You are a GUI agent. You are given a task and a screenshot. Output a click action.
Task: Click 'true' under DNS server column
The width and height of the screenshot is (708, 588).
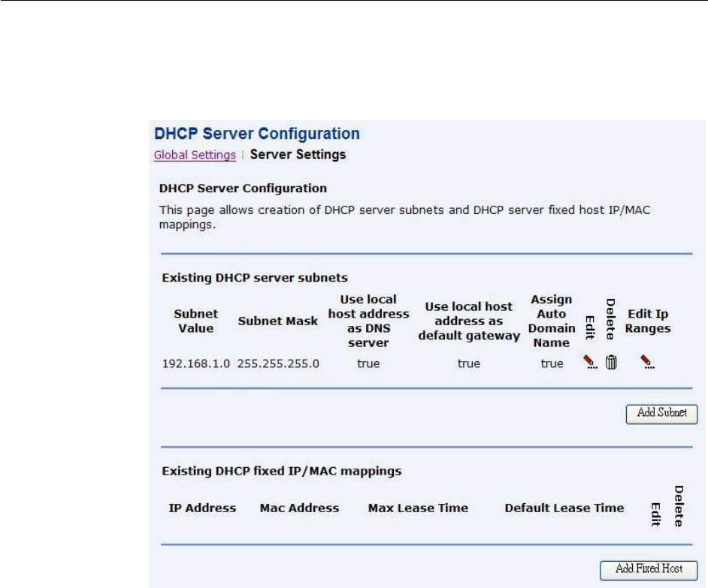(368, 363)
